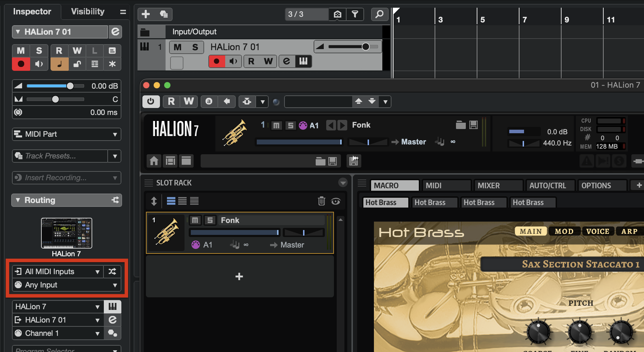
Task: Mute the Fonk slot in Slot Rack
Action: 195,220
